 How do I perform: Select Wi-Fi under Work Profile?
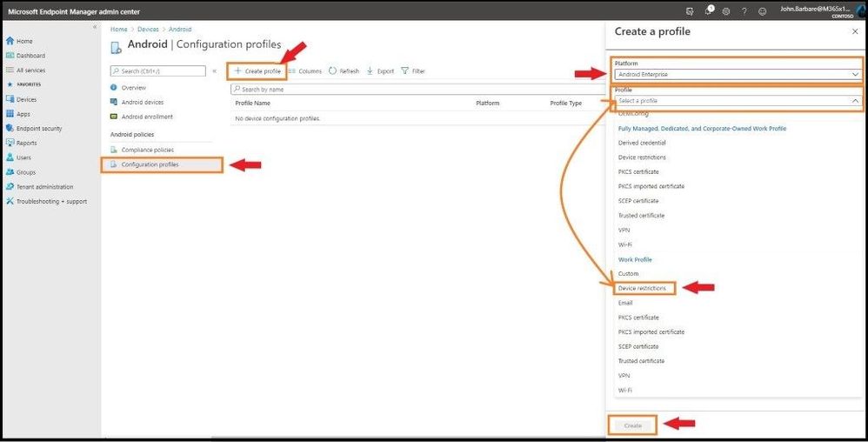(625, 390)
